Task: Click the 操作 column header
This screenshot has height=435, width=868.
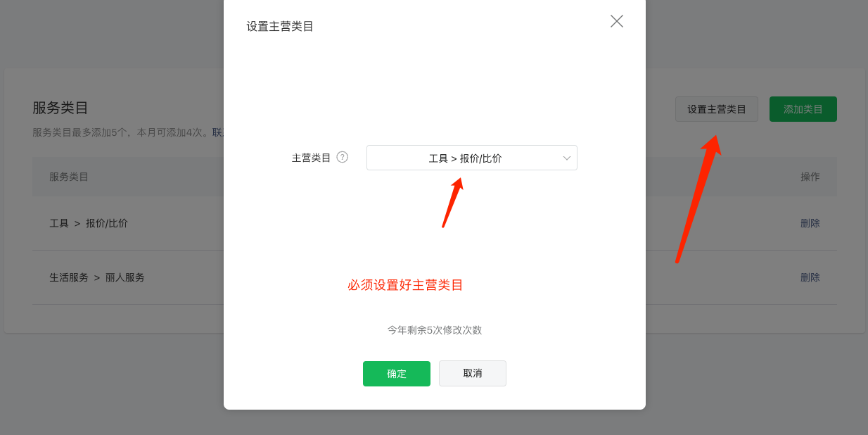Action: 810,177
